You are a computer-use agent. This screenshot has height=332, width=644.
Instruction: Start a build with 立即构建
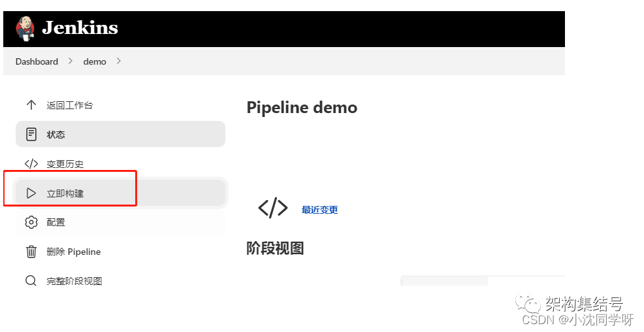tap(120, 193)
